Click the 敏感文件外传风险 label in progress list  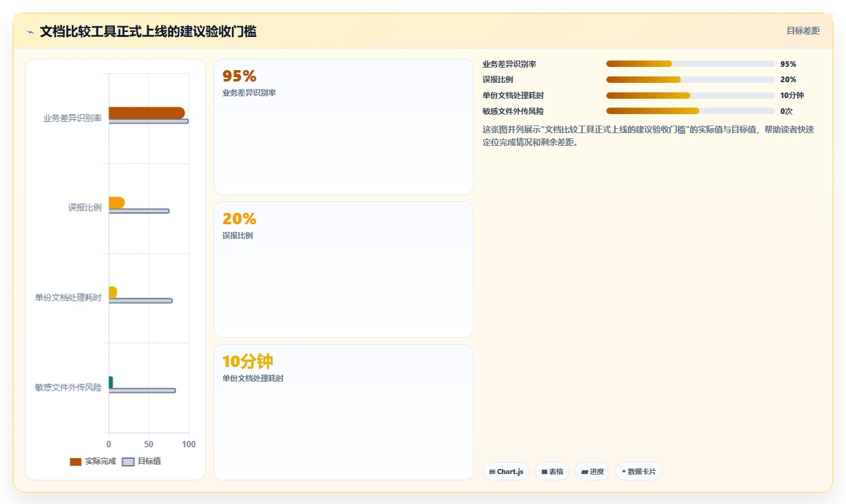click(x=513, y=111)
